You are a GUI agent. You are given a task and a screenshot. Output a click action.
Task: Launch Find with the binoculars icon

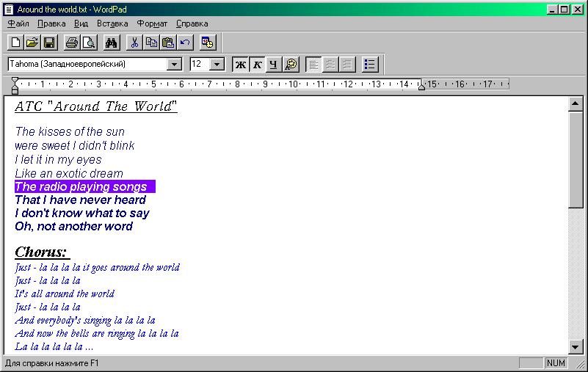(x=112, y=43)
